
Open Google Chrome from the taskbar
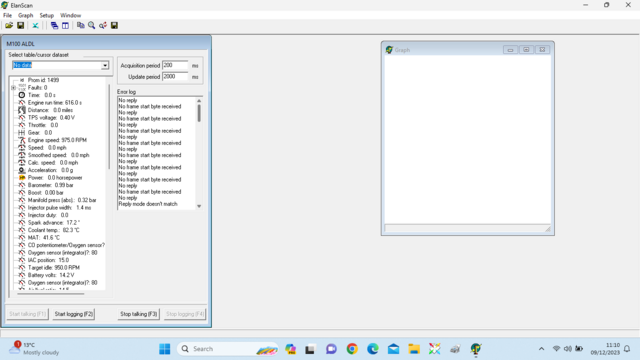(352, 349)
